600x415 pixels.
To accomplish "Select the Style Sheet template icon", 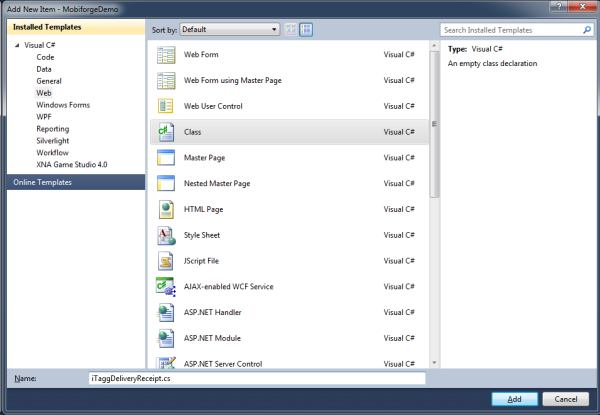I will (x=165, y=236).
